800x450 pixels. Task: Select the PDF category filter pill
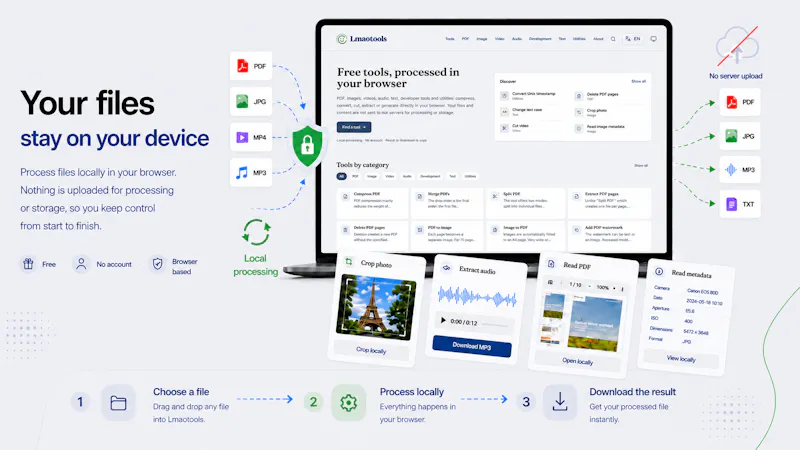(355, 176)
